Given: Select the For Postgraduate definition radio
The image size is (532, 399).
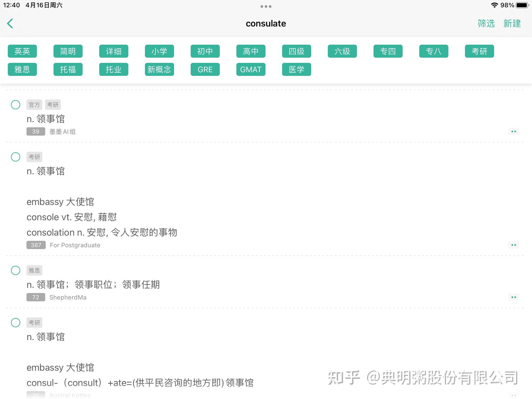Looking at the screenshot, I should (16, 157).
